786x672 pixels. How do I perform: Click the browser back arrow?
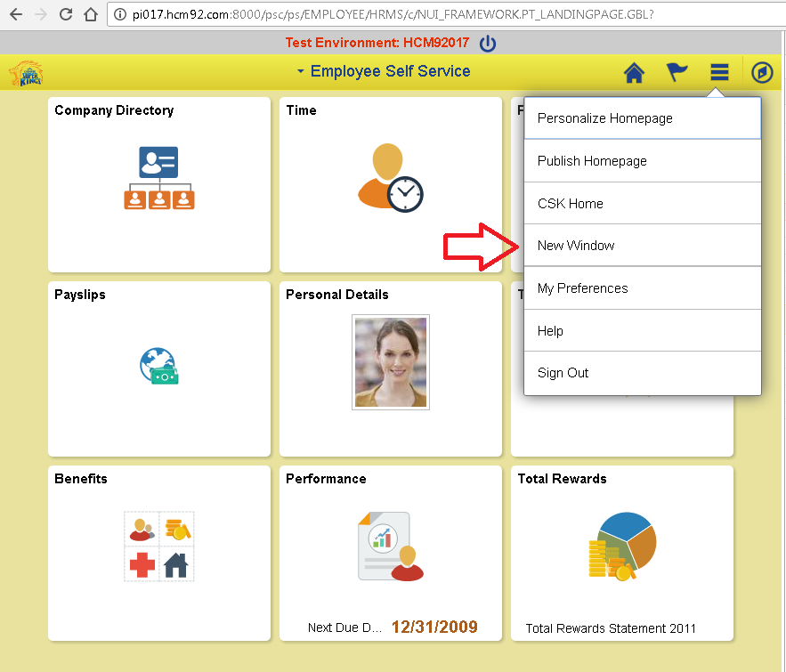click(x=13, y=14)
